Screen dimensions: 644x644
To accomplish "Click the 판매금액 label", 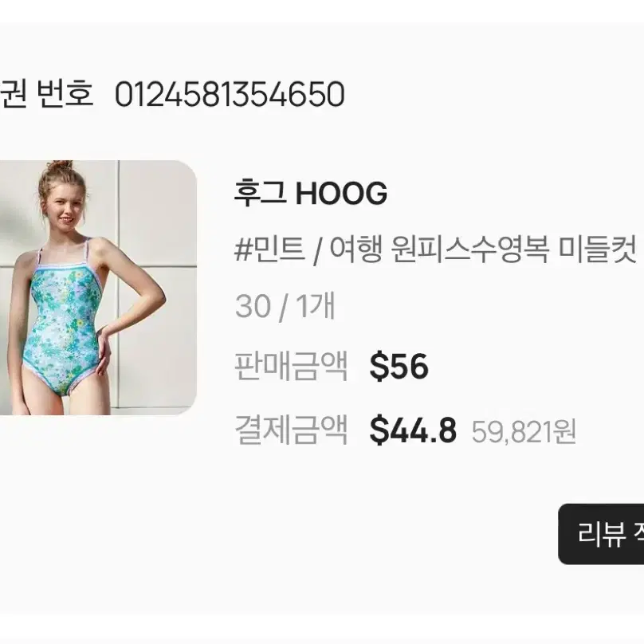I will [x=291, y=366].
